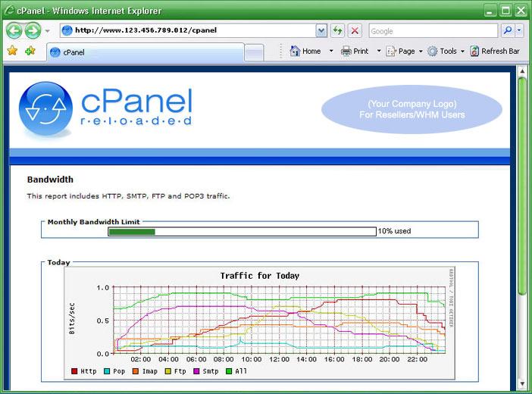Image resolution: width=532 pixels, height=394 pixels.
Task: Click the yellow Ftp legend swatch
Action: 168,371
